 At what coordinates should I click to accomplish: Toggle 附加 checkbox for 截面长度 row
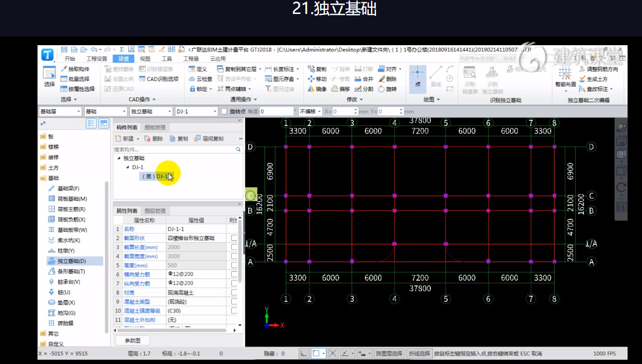coord(234,247)
